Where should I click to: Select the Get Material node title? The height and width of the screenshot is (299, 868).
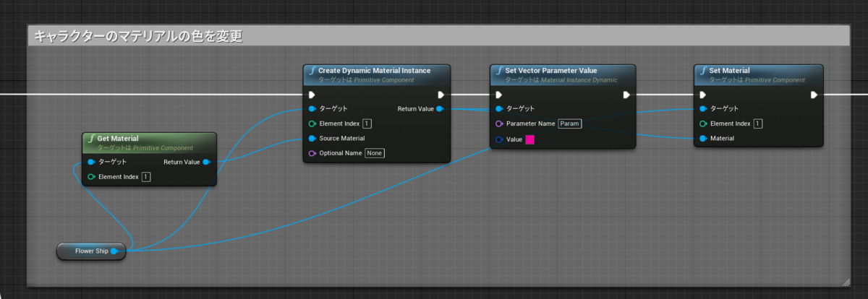tap(119, 138)
